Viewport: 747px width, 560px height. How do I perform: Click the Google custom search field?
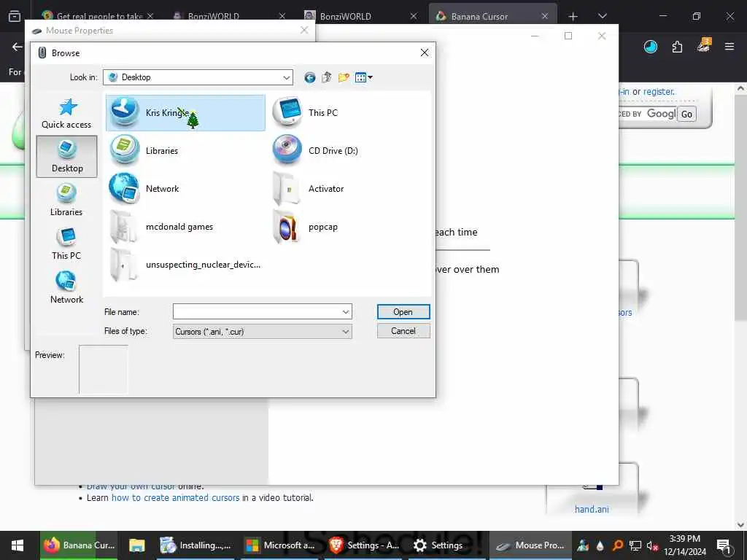click(x=647, y=114)
